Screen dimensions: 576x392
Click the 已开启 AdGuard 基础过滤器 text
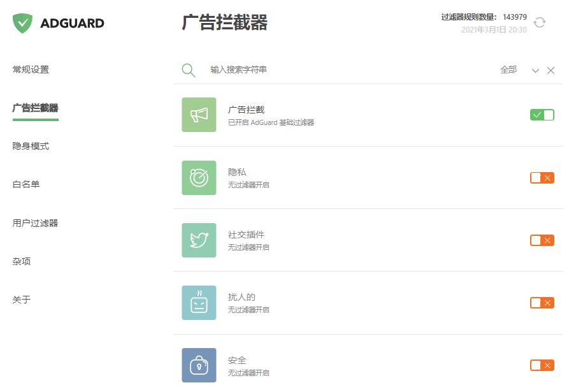271,122
